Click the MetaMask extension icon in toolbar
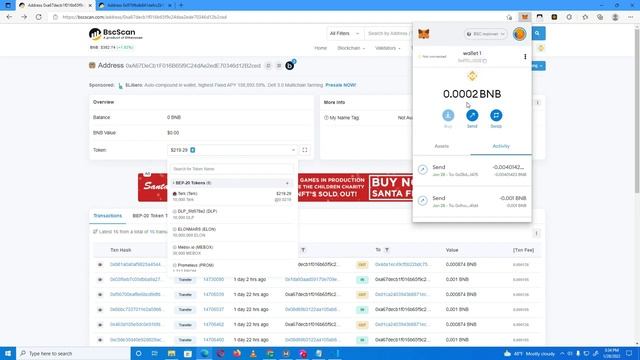This screenshot has height=360, width=640. pos(524,17)
